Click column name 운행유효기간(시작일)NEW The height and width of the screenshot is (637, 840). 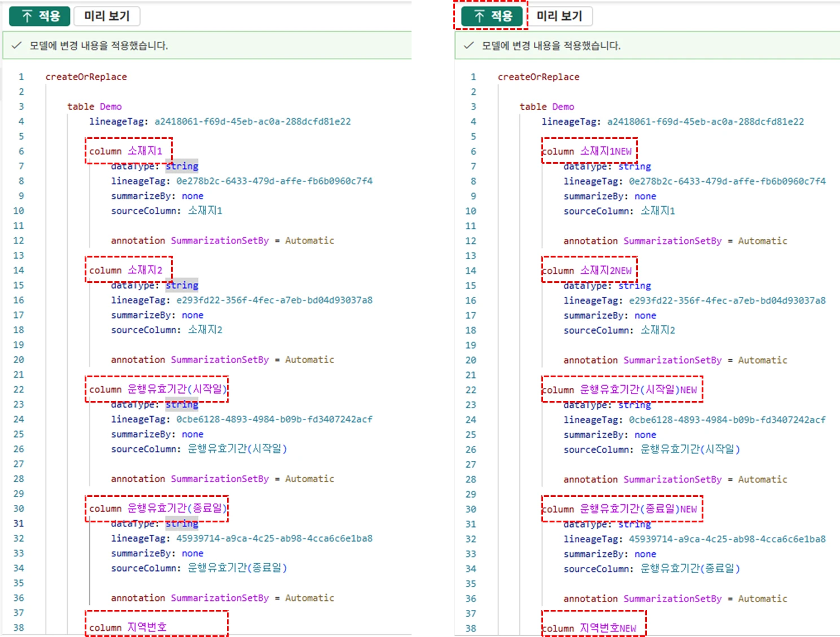(x=638, y=390)
